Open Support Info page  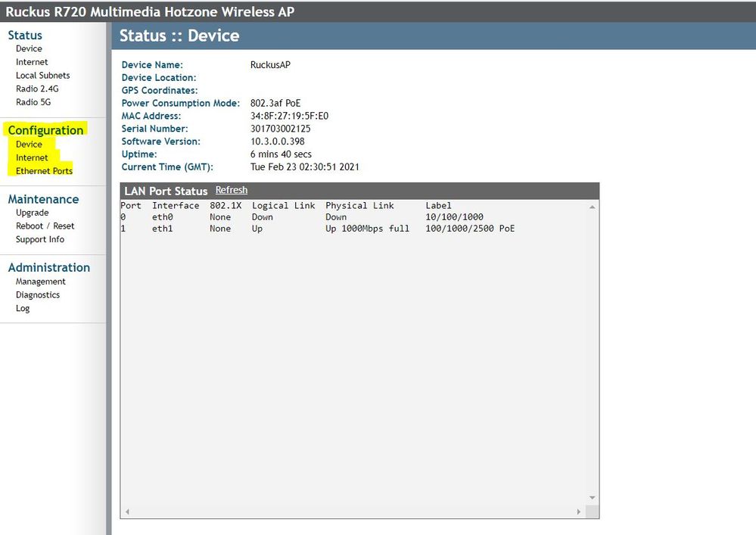pos(40,240)
